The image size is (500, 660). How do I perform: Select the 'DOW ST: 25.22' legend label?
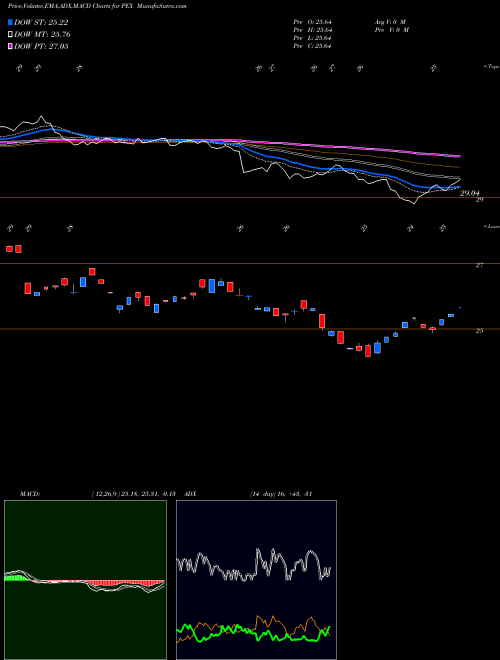coord(41,22)
